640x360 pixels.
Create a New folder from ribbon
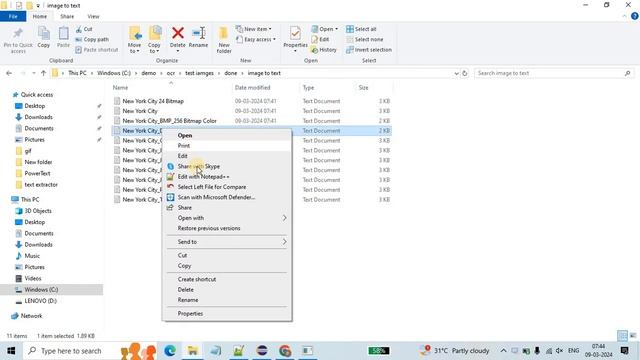point(224,40)
